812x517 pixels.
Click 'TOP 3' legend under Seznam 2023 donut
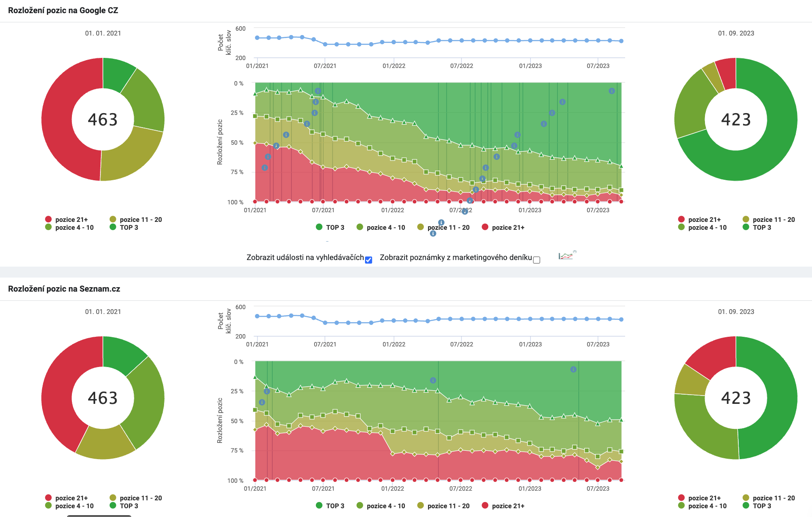[757, 506]
